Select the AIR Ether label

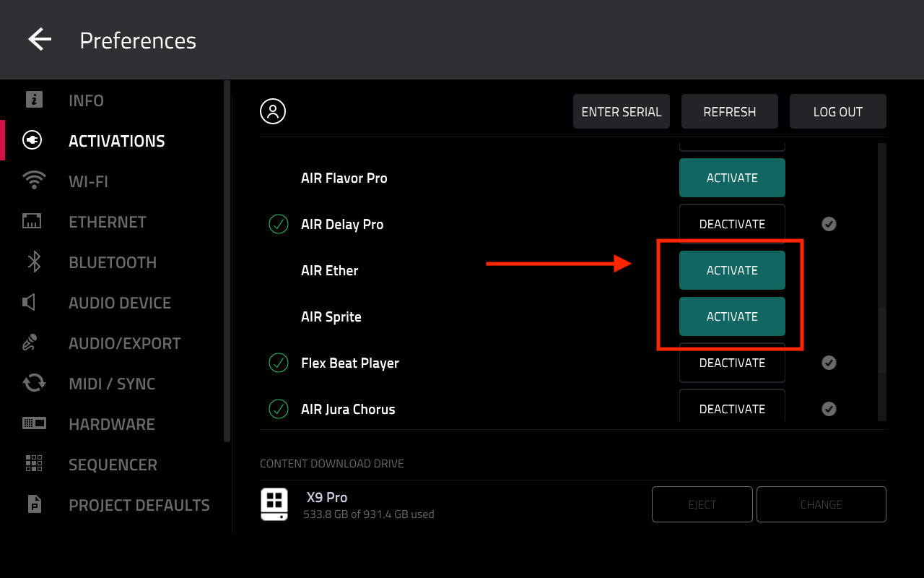[x=330, y=270]
